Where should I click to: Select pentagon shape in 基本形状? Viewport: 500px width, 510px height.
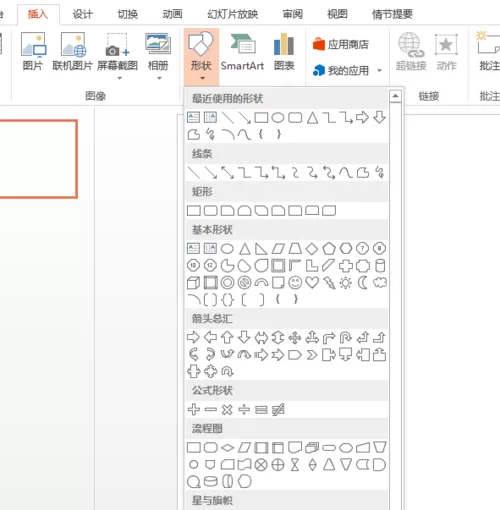click(x=329, y=249)
